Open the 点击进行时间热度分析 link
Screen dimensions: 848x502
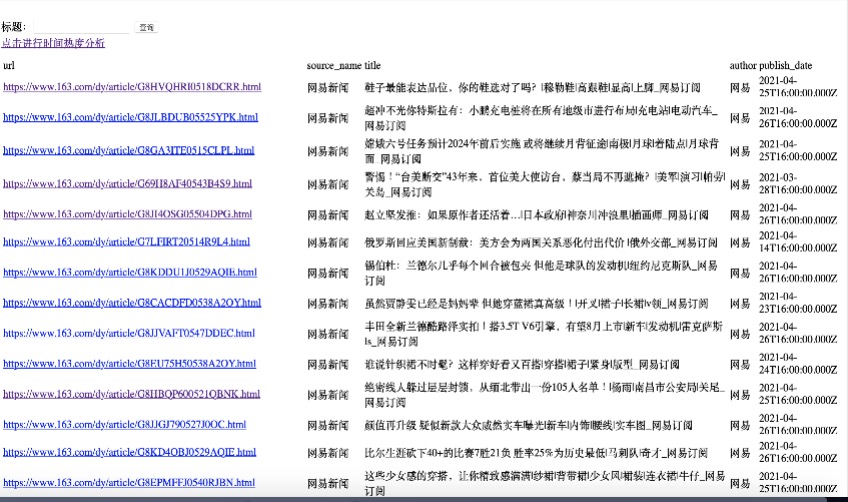click(x=53, y=43)
